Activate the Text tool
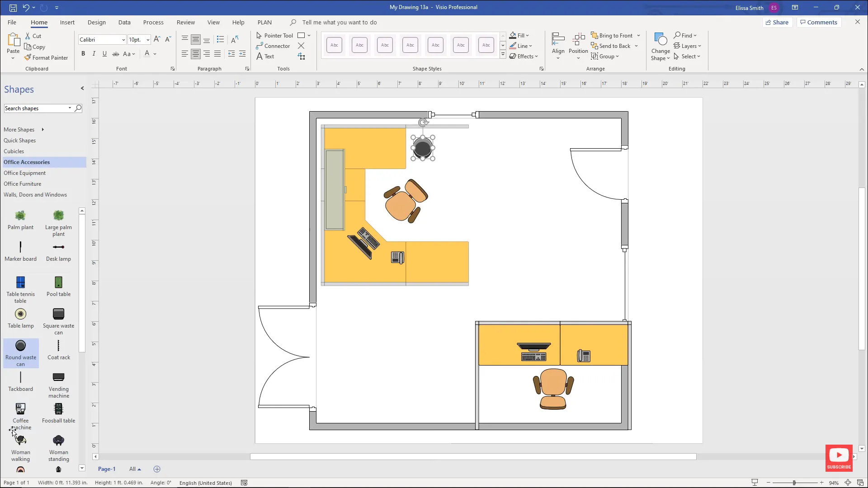This screenshot has width=868, height=488. pos(269,56)
